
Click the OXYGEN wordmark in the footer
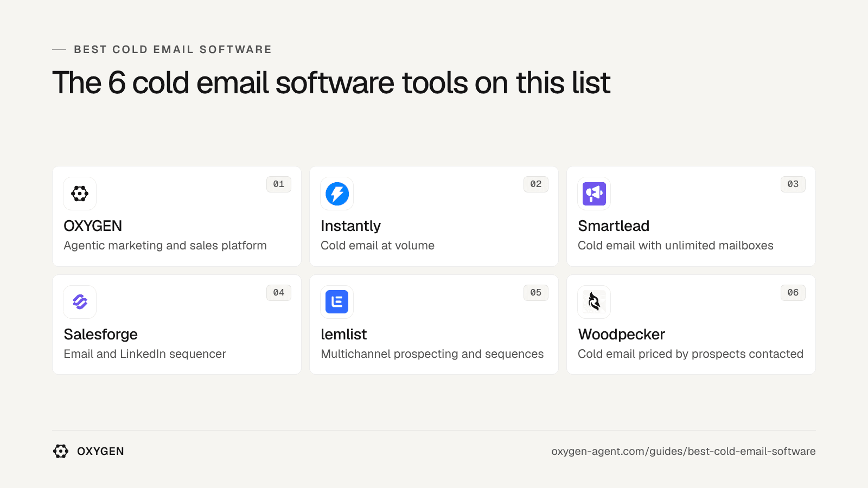[x=100, y=451]
